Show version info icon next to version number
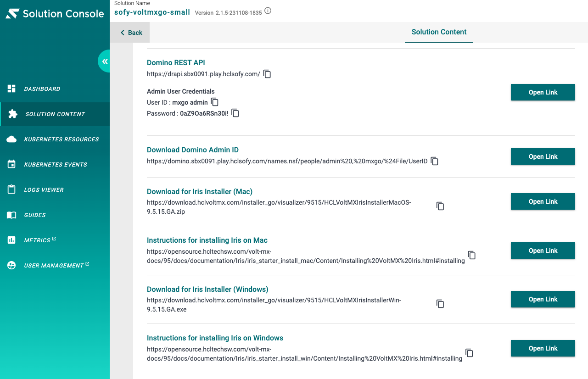Screen dimensions: 588x379 (268, 11)
